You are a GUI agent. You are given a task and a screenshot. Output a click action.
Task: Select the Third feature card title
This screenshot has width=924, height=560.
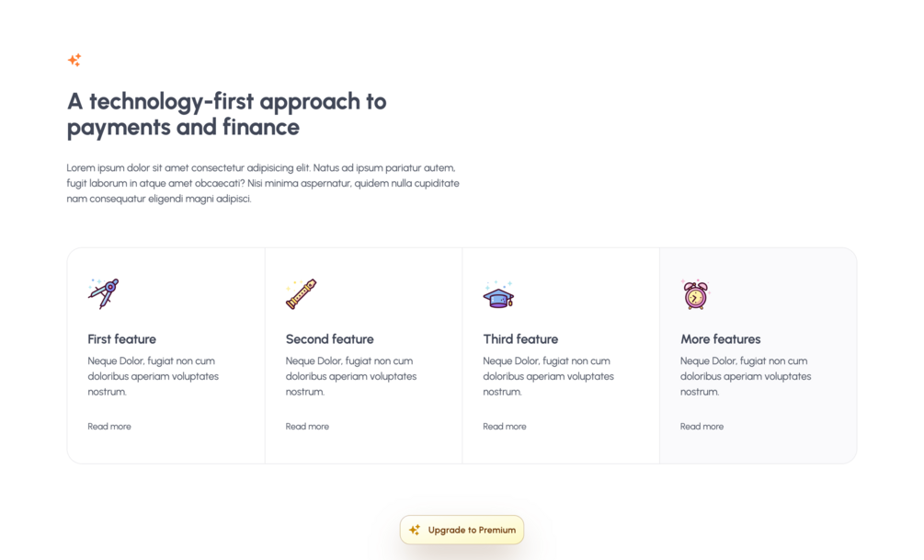(x=520, y=339)
